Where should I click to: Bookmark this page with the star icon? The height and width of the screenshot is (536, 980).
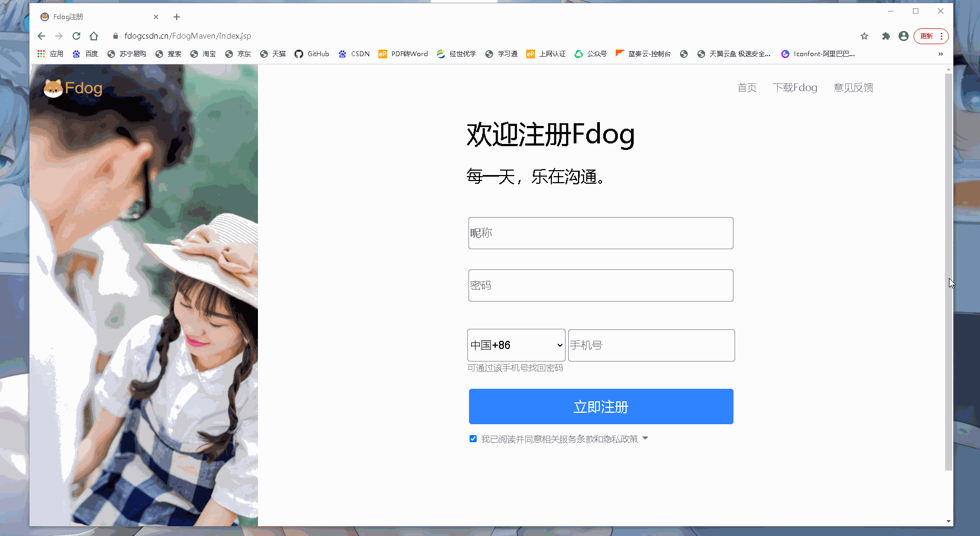(864, 36)
